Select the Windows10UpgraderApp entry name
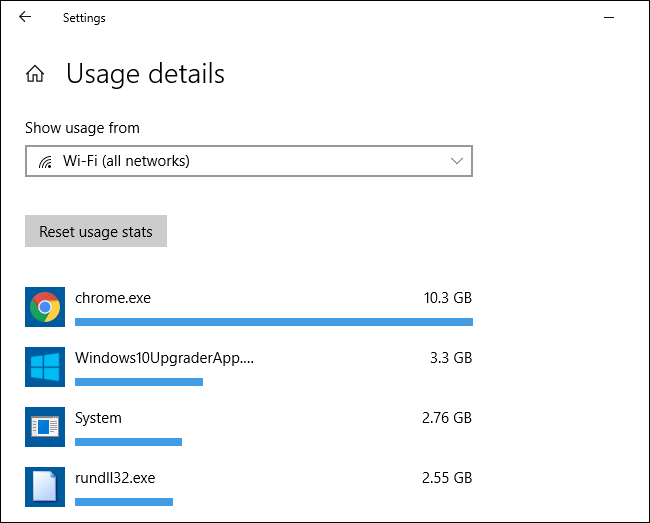The image size is (650, 523). click(164, 358)
